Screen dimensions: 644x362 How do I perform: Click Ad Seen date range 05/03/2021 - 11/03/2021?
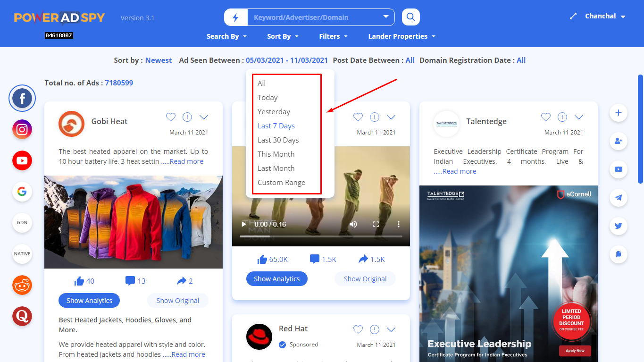tap(287, 60)
